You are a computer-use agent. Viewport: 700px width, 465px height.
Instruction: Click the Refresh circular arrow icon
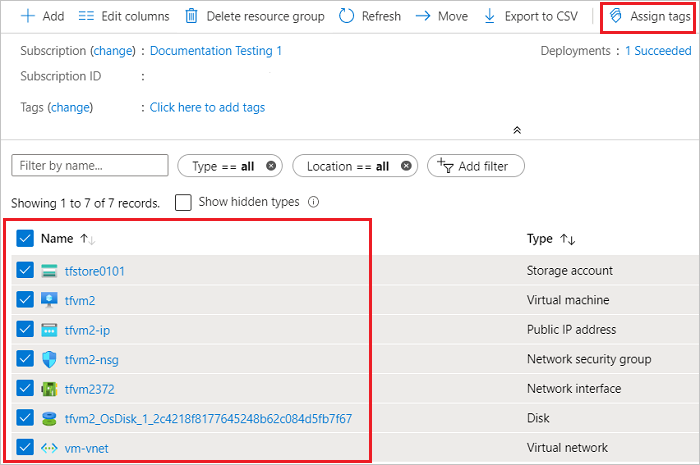pyautogui.click(x=346, y=16)
